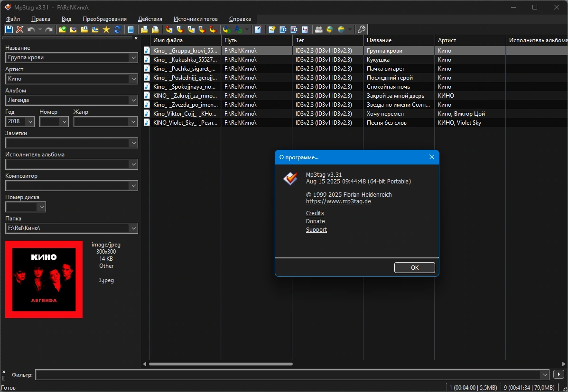Click the Redo arrow icon
Image resolution: width=568 pixels, height=392 pixels.
(48, 29)
